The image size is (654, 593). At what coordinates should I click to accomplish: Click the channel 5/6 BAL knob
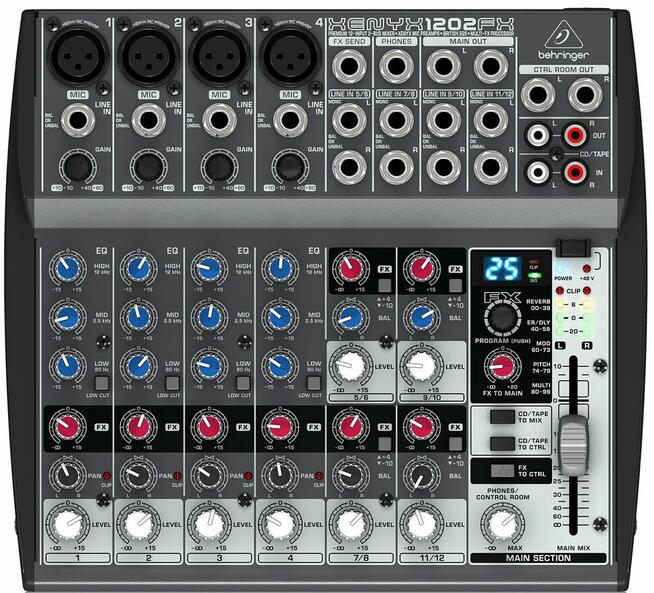click(x=351, y=317)
